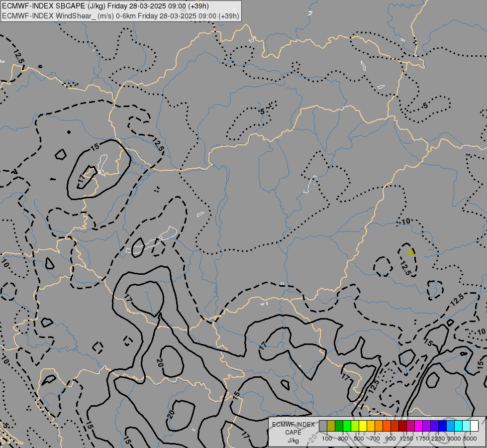The width and height of the screenshot is (487, 448).
Task: Click the pure yellow legend swatch
Action: (363, 426)
